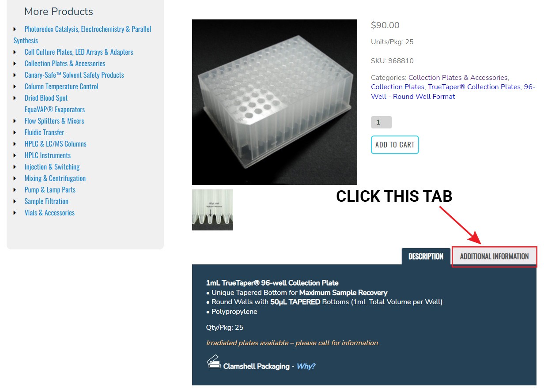The width and height of the screenshot is (544, 392).
Task: Go to EquaVAP® Evaporators page
Action: point(55,109)
